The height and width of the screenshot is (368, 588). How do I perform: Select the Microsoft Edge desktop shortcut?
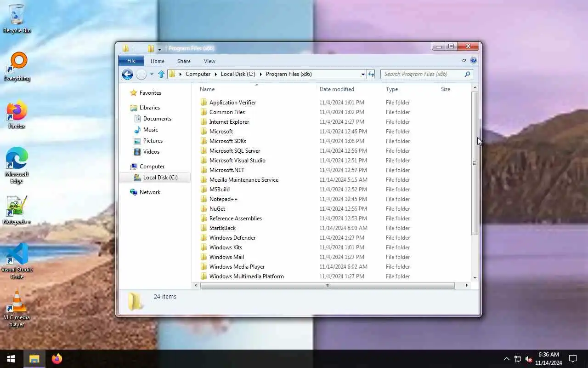coord(17,166)
